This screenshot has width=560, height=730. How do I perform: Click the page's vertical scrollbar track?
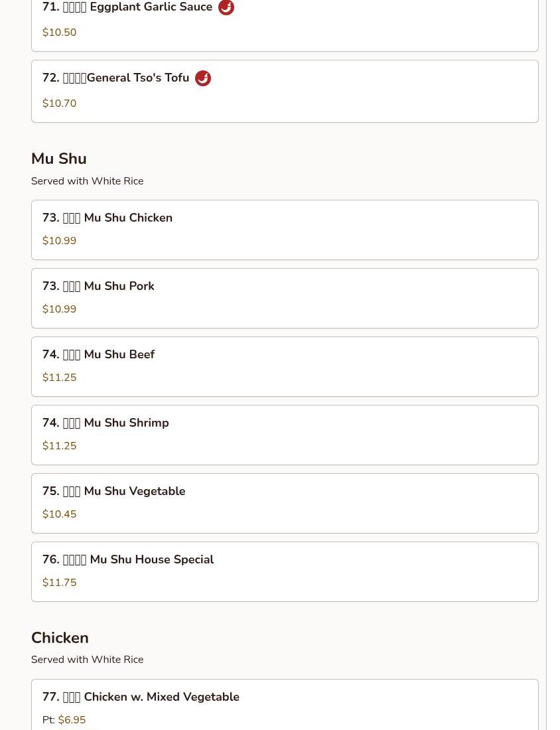(553, 365)
